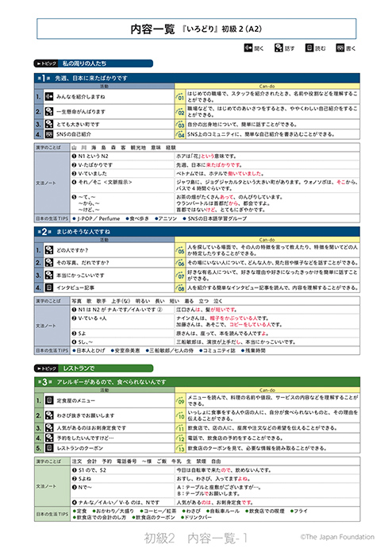392x556 pixels.
Task: Click the activity title みんなを紹介しますね
Action: 81,96
